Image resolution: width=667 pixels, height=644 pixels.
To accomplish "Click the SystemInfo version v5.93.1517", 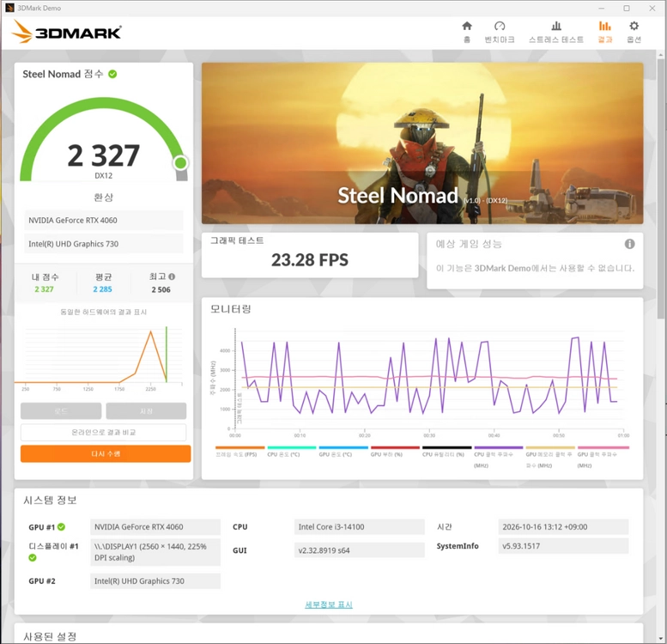I will pos(563,546).
